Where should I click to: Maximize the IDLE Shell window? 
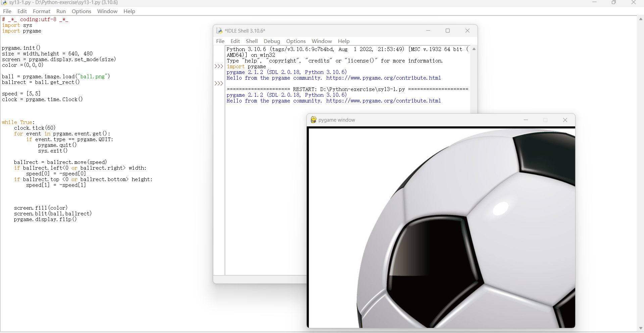coord(448,31)
